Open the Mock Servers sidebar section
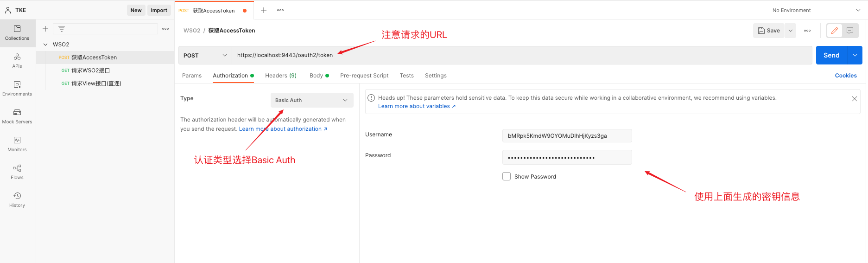The image size is (868, 263). (17, 116)
